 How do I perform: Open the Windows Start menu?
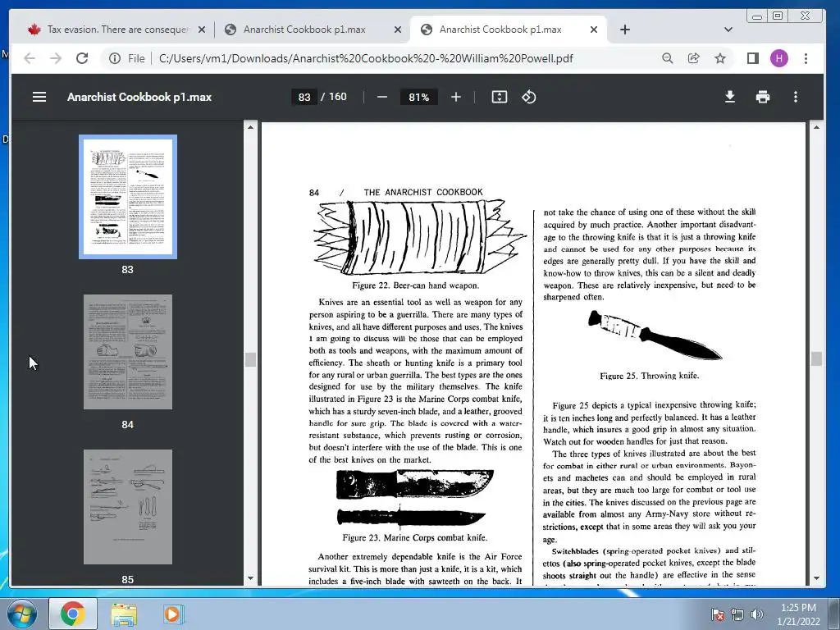click(21, 614)
